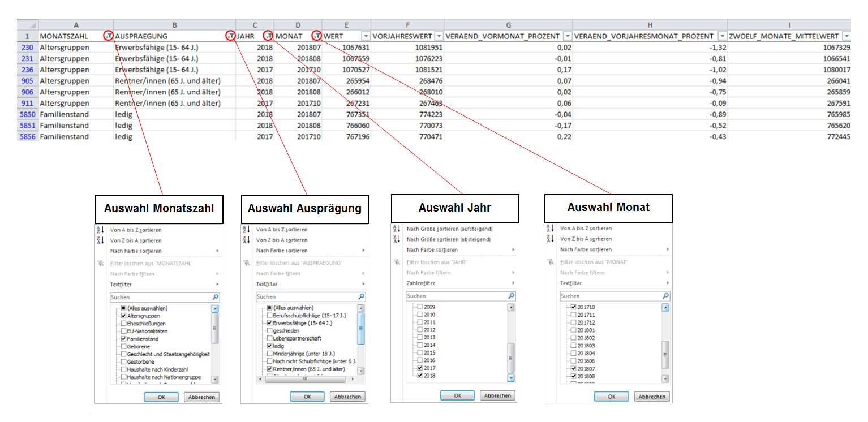Open the ZWOELF_MONATE_MITTELWERT filter dropdown arrow
This screenshot has width=868, height=422.
pos(845,36)
